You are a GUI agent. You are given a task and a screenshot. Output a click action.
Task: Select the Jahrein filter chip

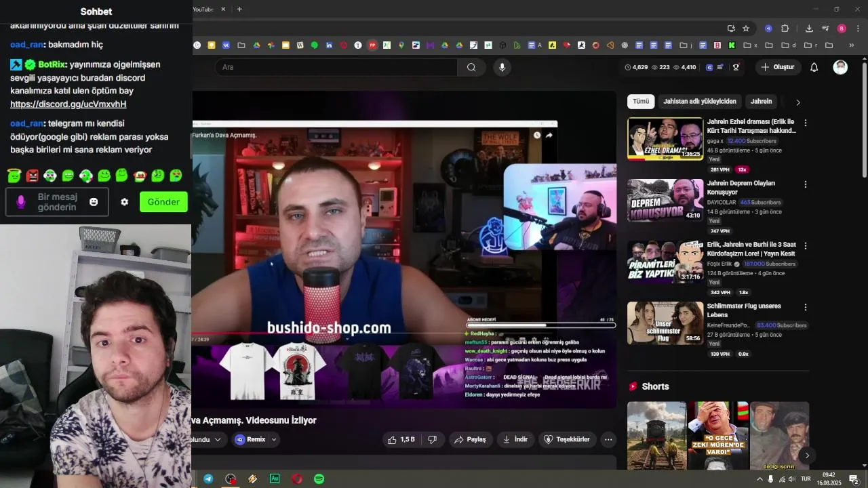[761, 102]
